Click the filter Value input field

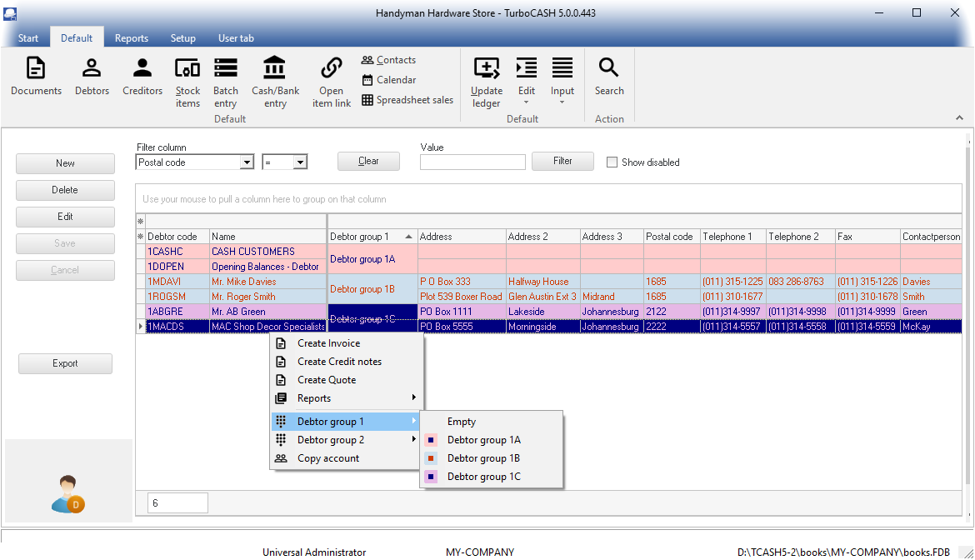tap(472, 162)
